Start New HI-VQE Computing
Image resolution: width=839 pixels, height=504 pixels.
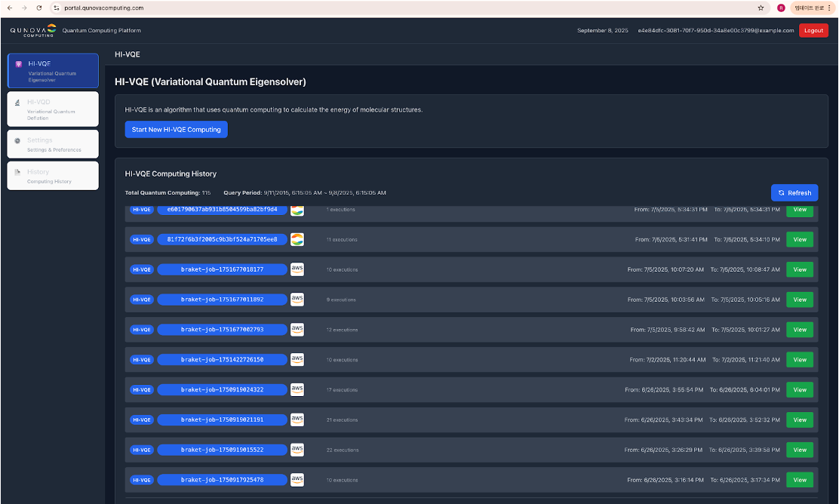point(176,130)
